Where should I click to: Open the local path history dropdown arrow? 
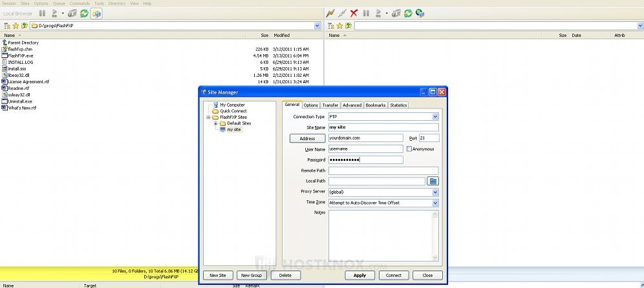coord(317,26)
